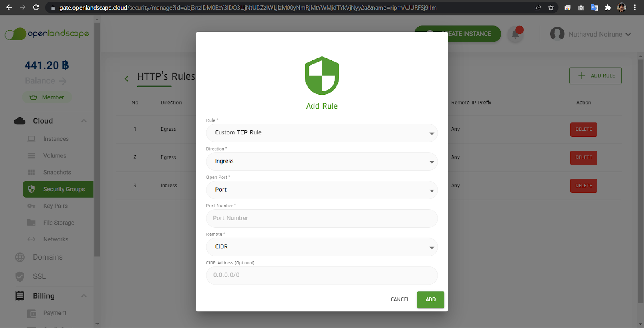Screen dimensions: 644x328
Task: Go back with browser back arrow
Action: (x=9, y=7)
